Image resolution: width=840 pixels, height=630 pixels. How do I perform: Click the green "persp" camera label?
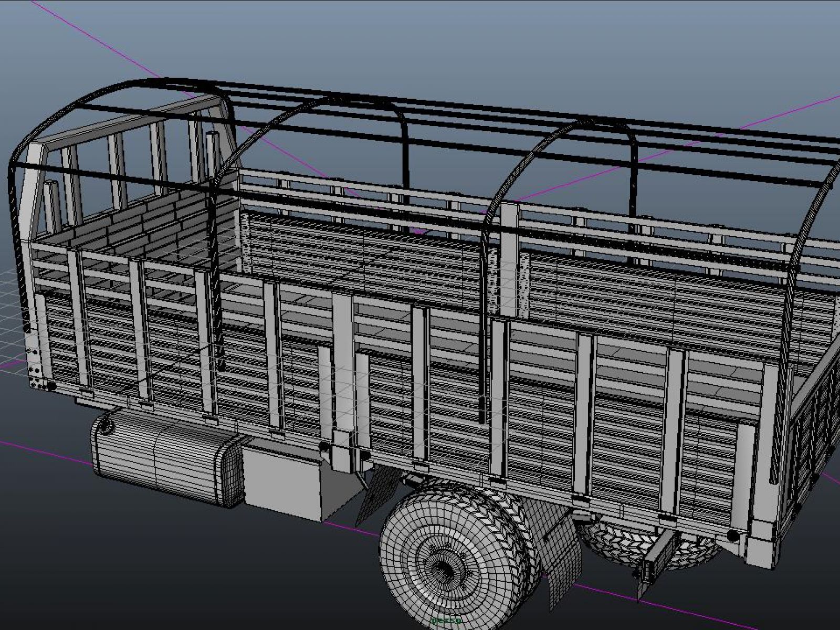pyautogui.click(x=446, y=621)
